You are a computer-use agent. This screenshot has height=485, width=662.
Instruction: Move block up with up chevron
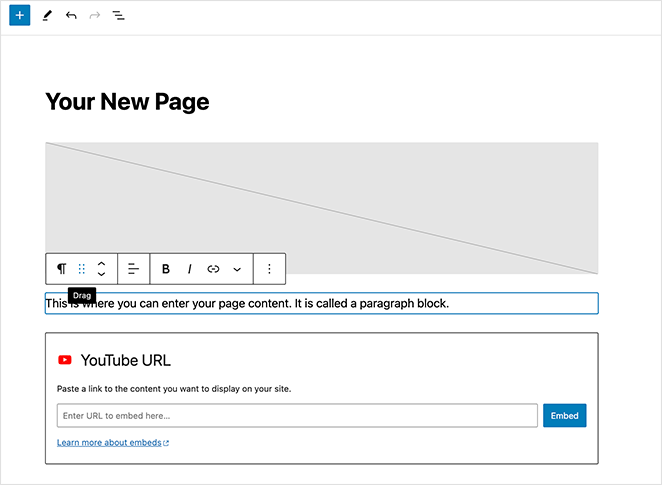[101, 263]
